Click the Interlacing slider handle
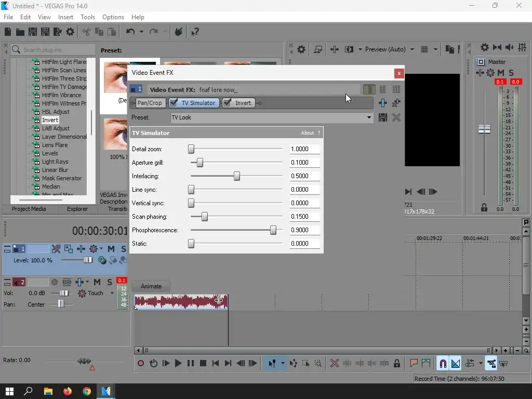The width and height of the screenshot is (532, 399). (237, 176)
